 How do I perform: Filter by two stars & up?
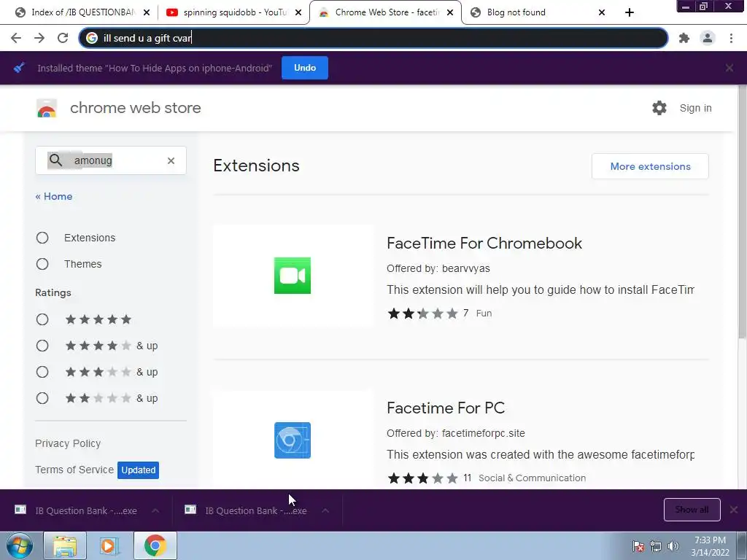coord(42,398)
